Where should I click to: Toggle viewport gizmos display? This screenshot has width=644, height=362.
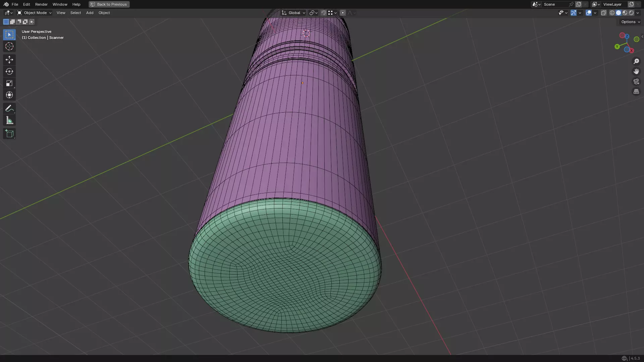(x=574, y=13)
